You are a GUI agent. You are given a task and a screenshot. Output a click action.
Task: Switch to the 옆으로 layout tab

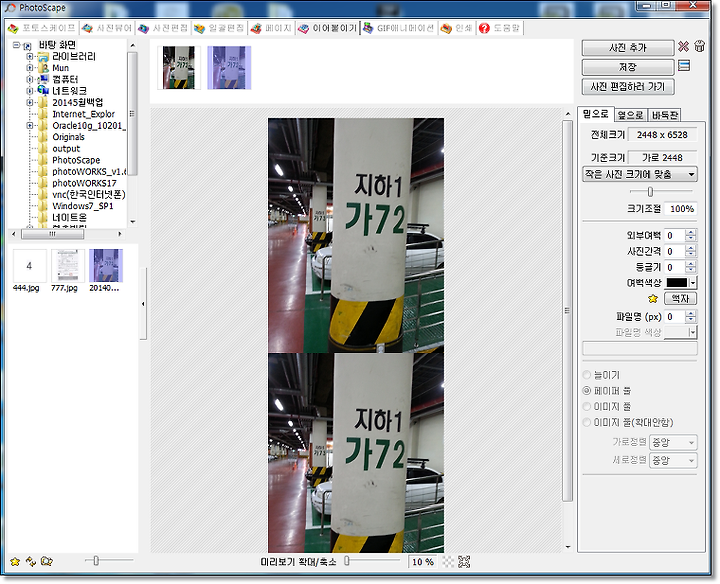[630, 115]
